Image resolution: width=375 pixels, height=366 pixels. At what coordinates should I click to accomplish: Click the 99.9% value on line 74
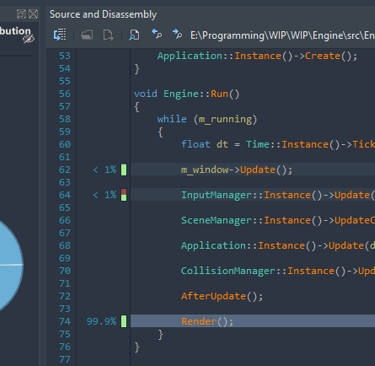(102, 321)
